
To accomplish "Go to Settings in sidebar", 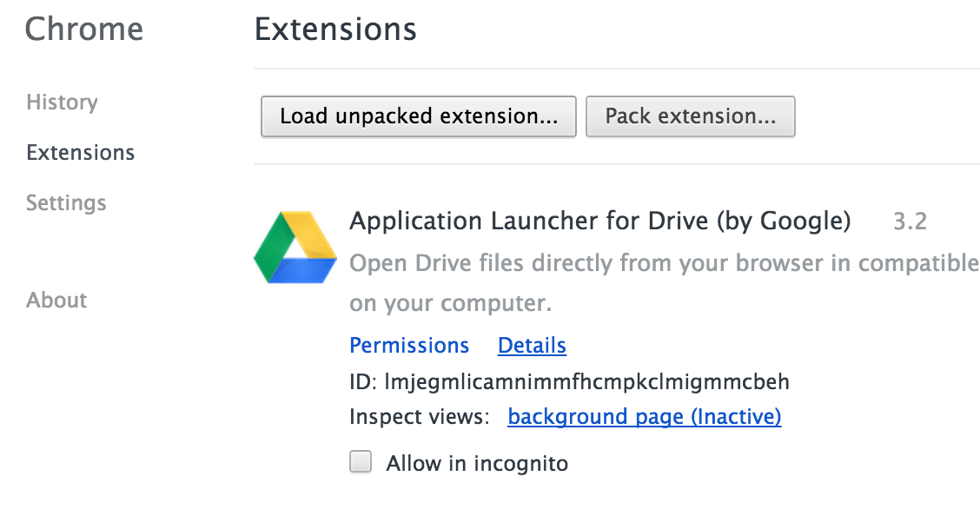I will pyautogui.click(x=66, y=203).
